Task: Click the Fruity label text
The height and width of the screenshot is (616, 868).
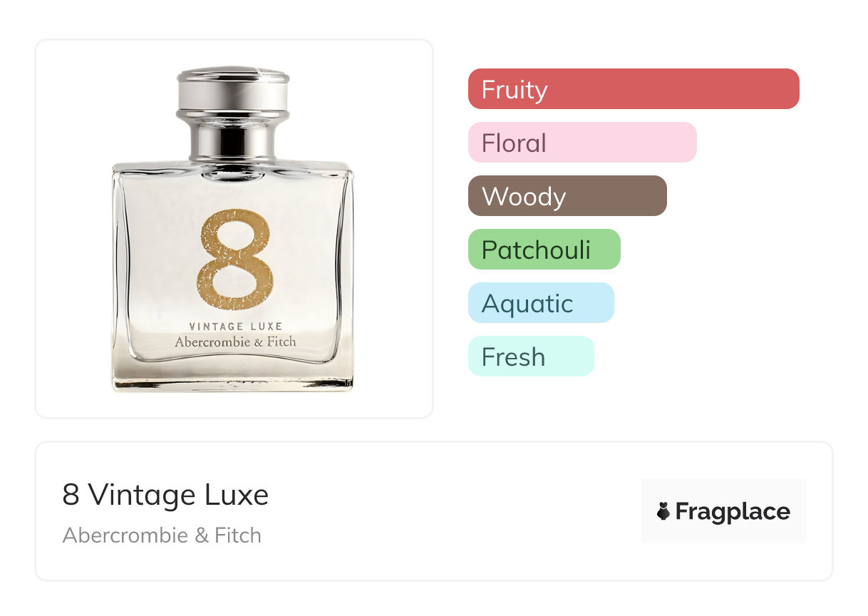Action: 515,90
